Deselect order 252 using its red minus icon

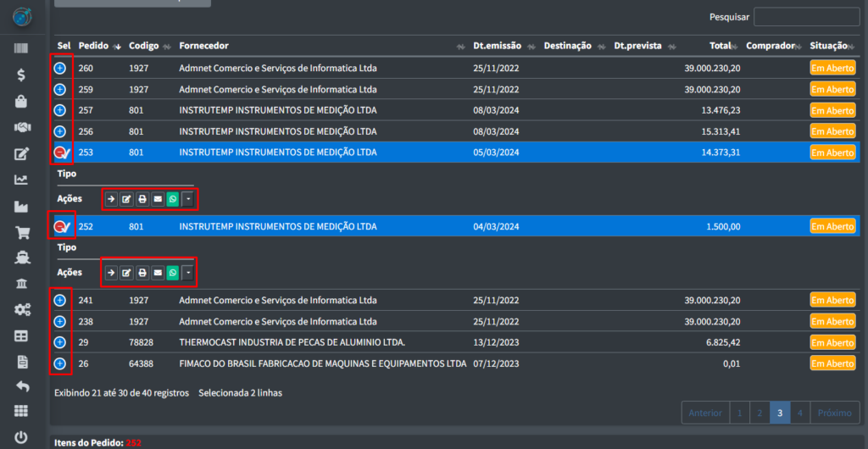[60, 226]
